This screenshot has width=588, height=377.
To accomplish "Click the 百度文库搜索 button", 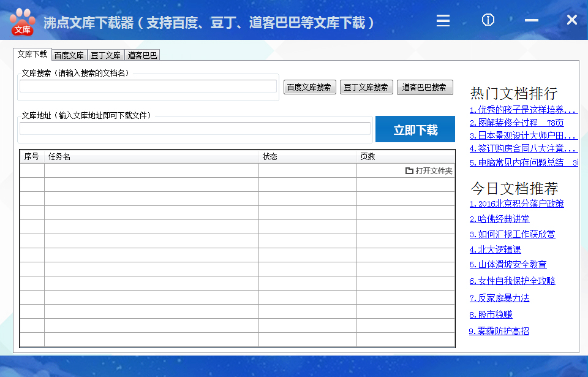I will [x=309, y=87].
